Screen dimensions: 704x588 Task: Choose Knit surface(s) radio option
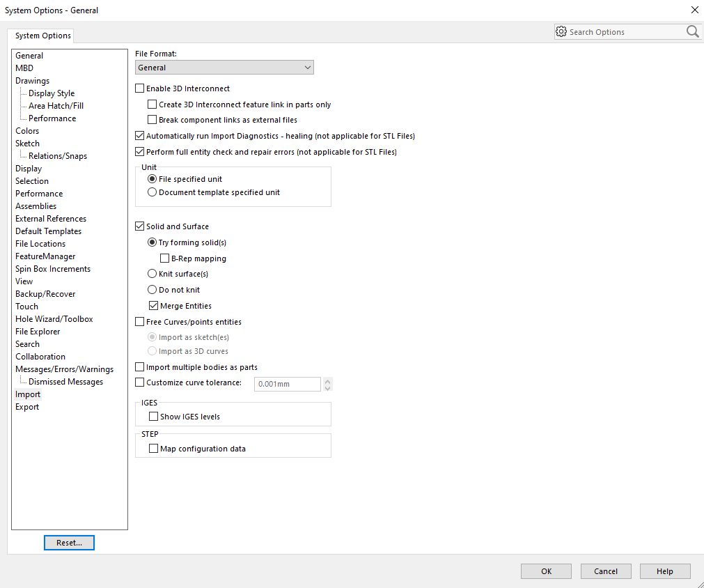(152, 274)
